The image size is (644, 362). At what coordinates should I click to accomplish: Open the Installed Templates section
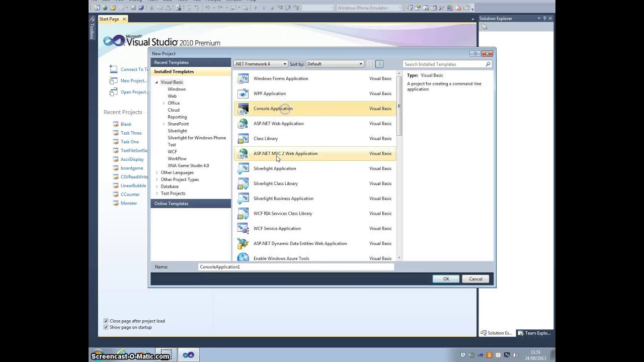[x=191, y=71]
